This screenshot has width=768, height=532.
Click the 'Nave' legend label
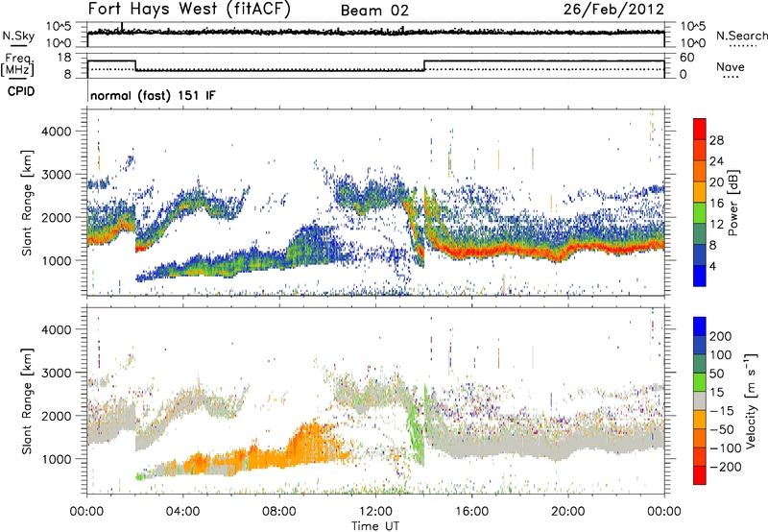point(731,66)
